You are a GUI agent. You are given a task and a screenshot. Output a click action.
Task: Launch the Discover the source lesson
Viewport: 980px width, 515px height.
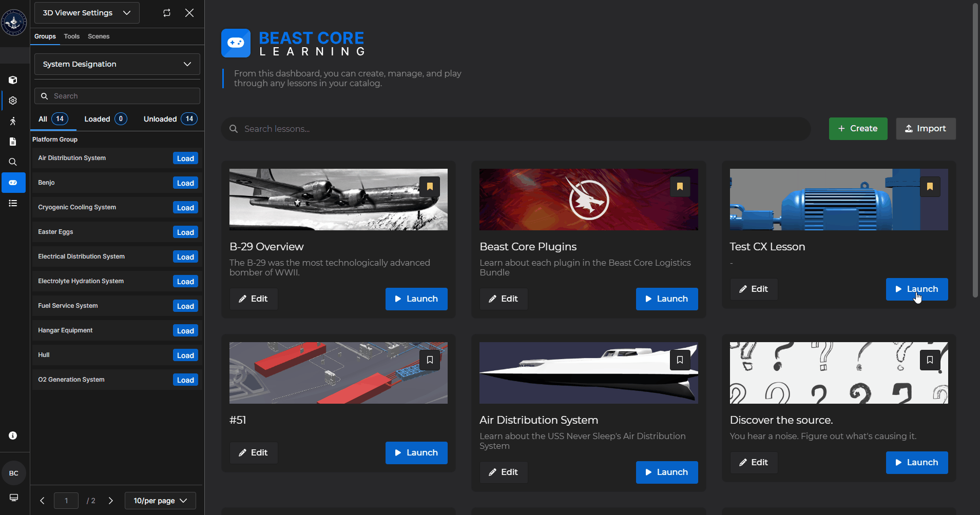tap(917, 463)
